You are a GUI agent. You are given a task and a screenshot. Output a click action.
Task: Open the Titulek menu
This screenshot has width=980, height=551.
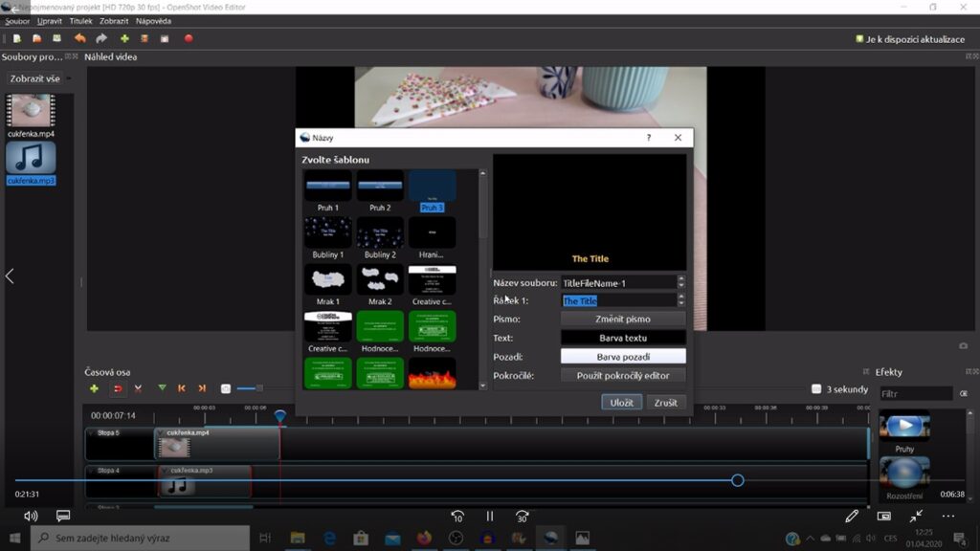coord(80,20)
